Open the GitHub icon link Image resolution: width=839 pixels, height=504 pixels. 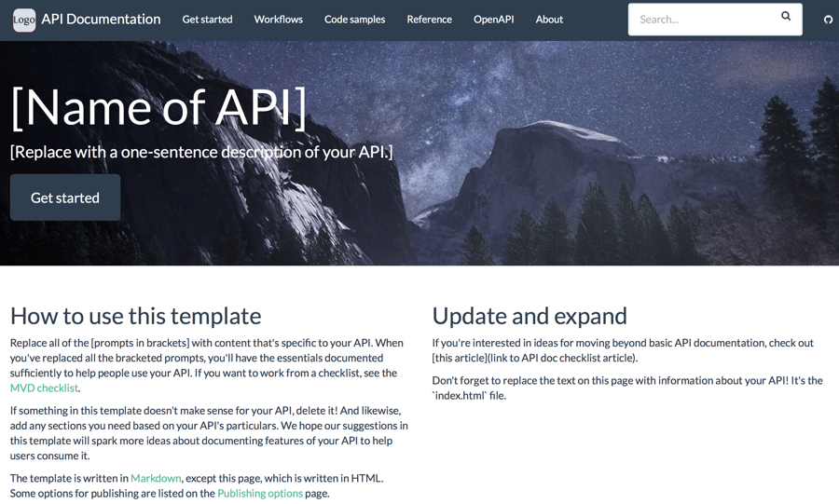coord(828,20)
